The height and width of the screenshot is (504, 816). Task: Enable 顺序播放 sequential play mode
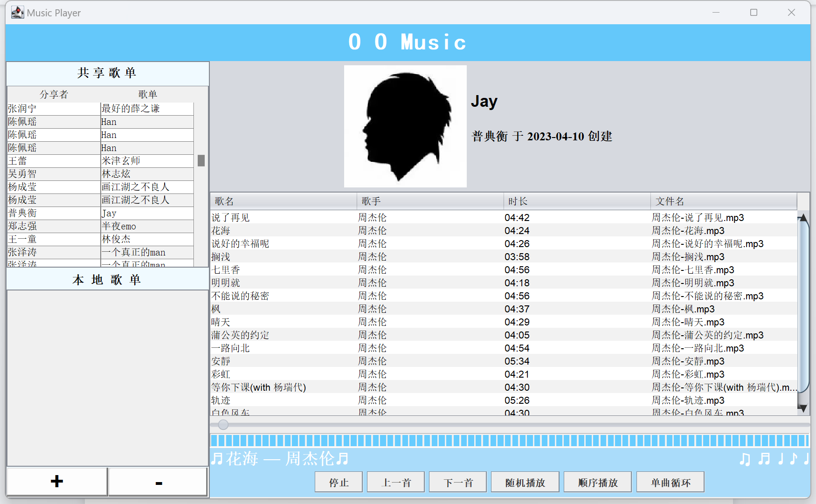597,483
